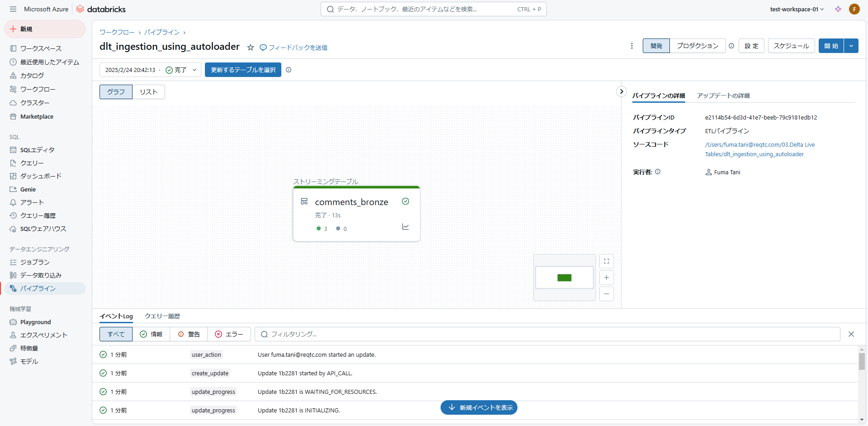Screen dimensions: 868x426
Task: Open SQL Warehouses in sidebar
Action: pos(44,229)
